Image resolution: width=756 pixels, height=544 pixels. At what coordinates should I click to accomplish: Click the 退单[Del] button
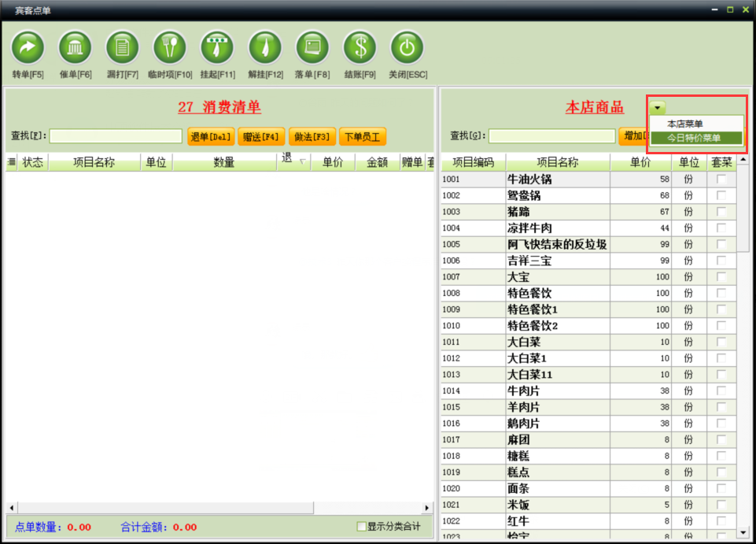tap(211, 137)
